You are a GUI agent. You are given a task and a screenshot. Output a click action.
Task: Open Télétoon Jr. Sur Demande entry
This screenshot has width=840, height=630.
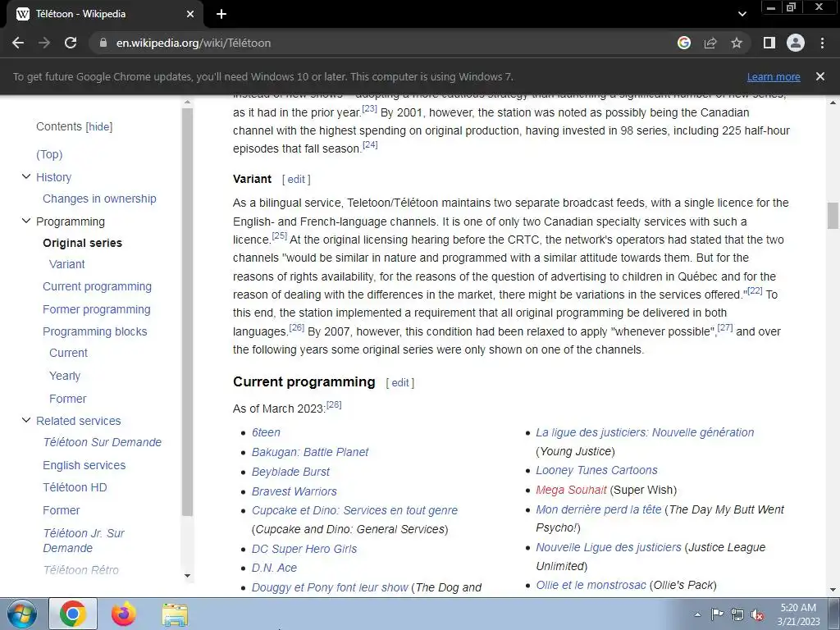pyautogui.click(x=84, y=541)
